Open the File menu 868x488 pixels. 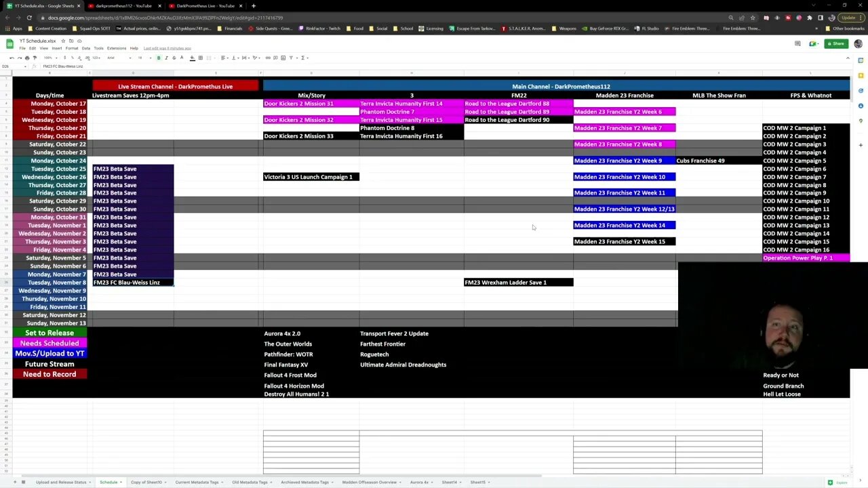(22, 48)
